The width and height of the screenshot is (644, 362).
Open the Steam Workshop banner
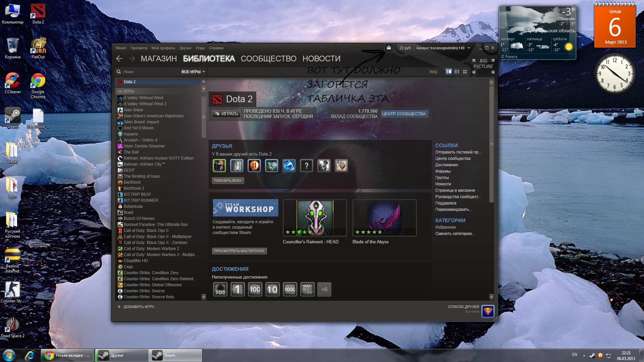pos(246,208)
